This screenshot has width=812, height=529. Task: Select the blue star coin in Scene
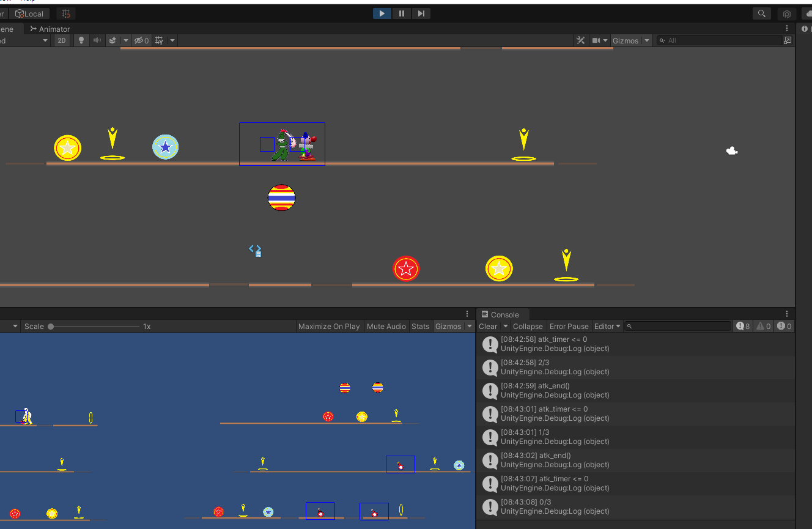(x=165, y=147)
